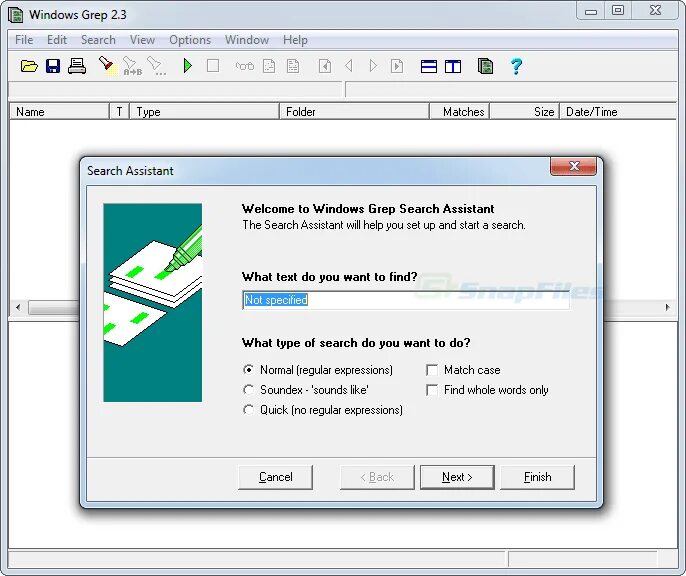Sort results by Date/Time column
Image resolution: width=686 pixels, height=576 pixels.
click(618, 112)
